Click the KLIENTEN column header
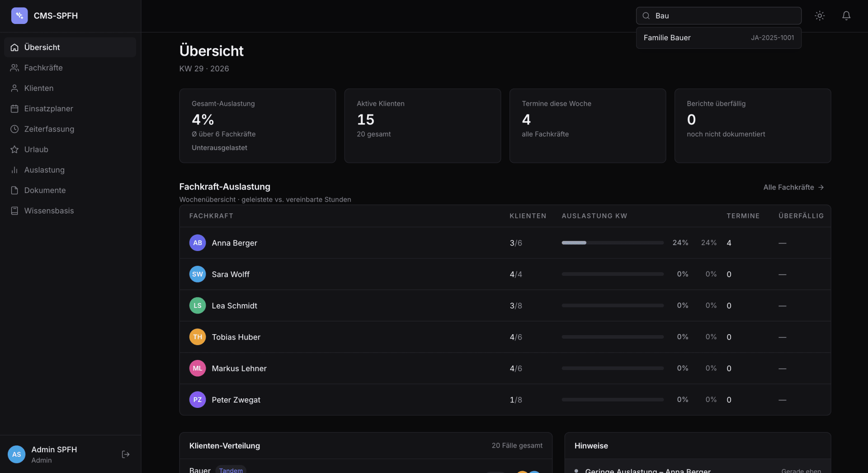The image size is (868, 473). (528, 216)
